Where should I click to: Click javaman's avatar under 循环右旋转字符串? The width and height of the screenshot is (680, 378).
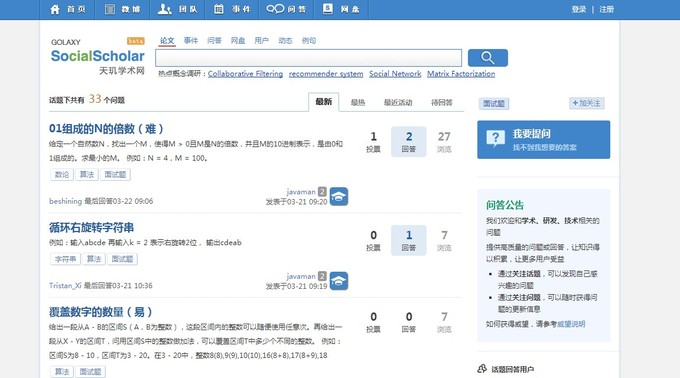tap(339, 281)
